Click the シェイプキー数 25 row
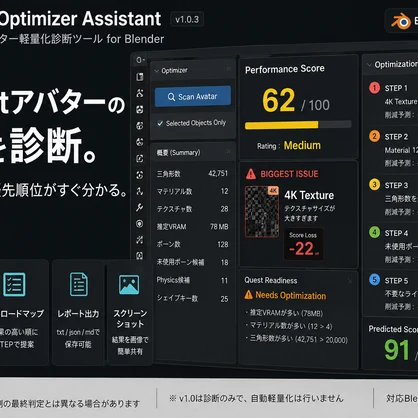The height and width of the screenshot is (418, 418). tap(193, 299)
